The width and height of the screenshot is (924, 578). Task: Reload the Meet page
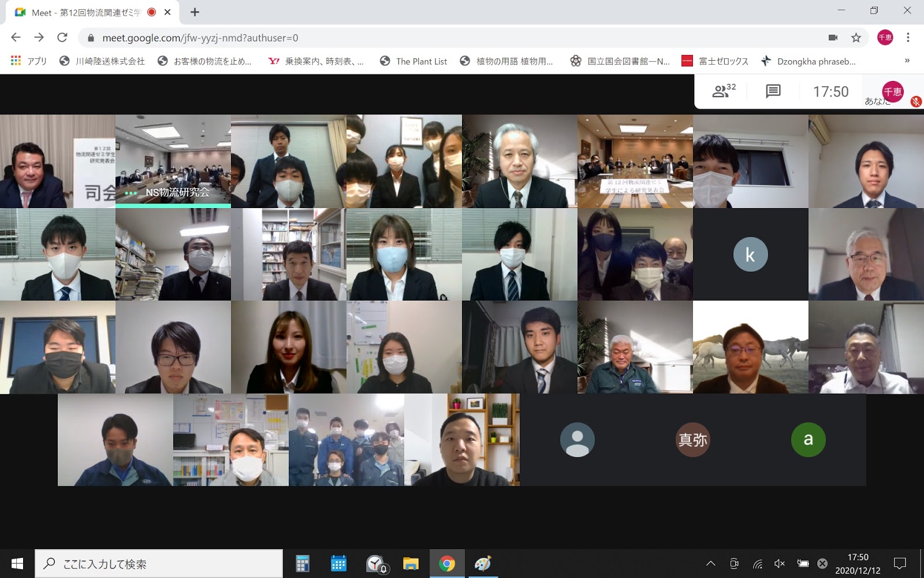62,38
